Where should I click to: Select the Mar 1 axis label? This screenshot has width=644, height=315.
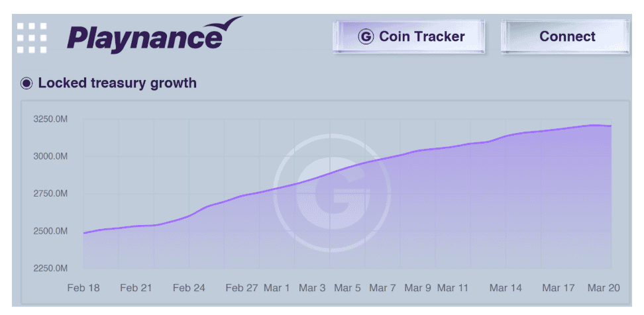(x=276, y=288)
